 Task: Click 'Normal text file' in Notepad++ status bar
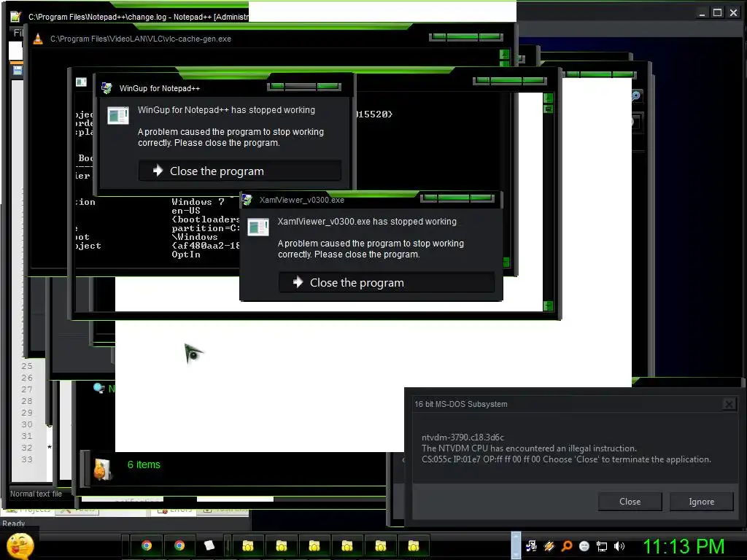pyautogui.click(x=36, y=494)
